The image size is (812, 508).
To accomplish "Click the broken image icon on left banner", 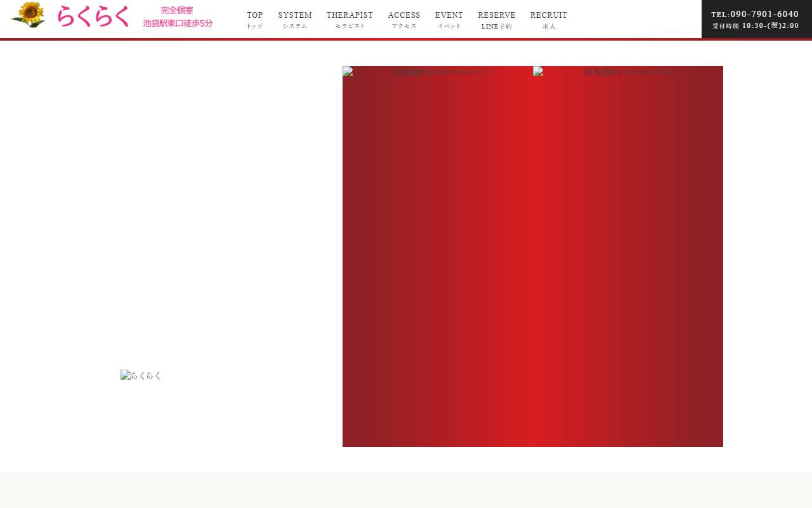I will click(348, 72).
